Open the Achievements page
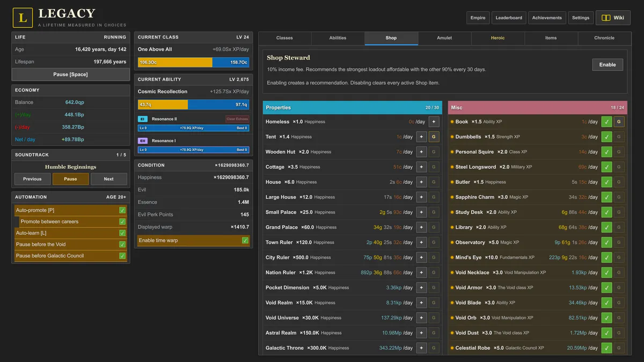Screen dimensions: 644x362 coord(547,18)
